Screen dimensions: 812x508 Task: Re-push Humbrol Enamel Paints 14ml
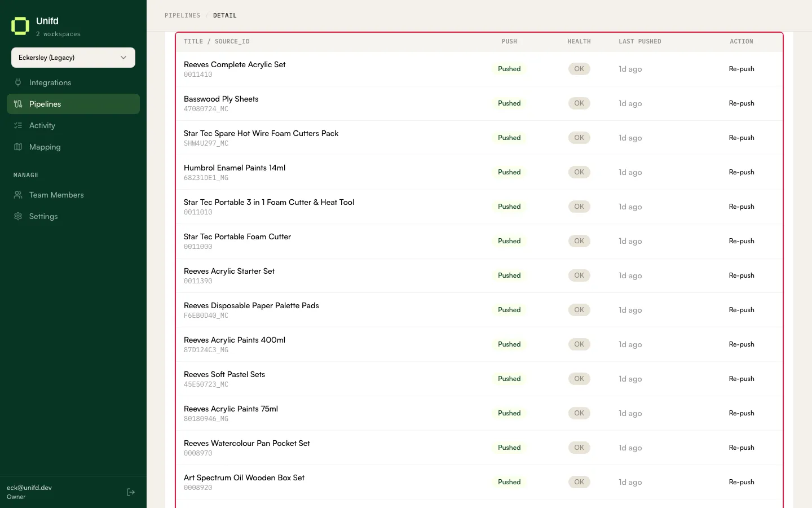[x=742, y=172]
